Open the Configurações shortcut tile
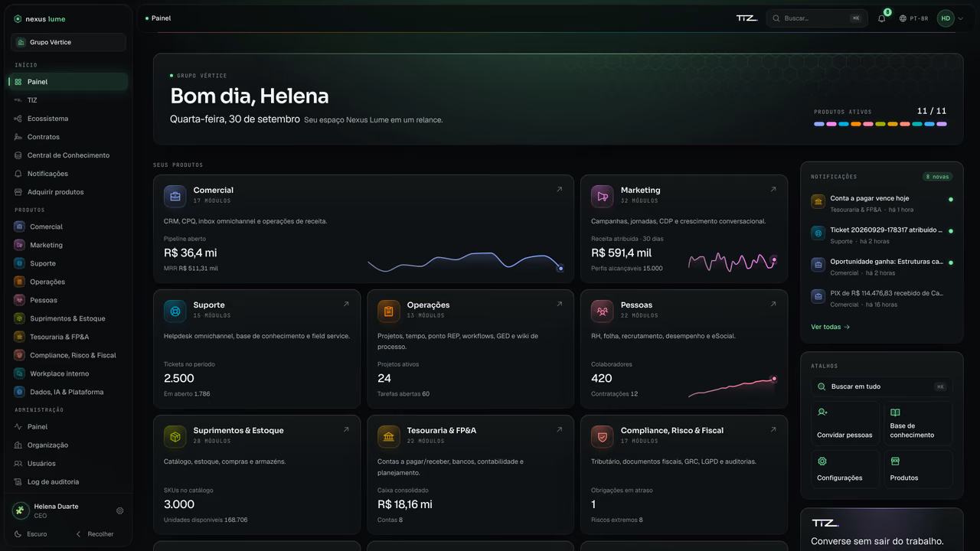This screenshot has width=980, height=551. 845,469
